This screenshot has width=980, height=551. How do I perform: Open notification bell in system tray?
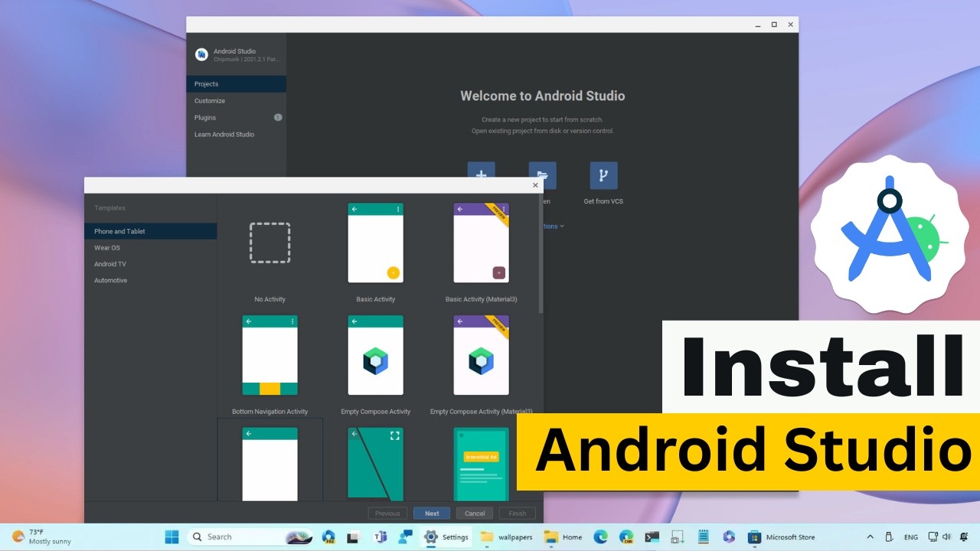point(964,536)
